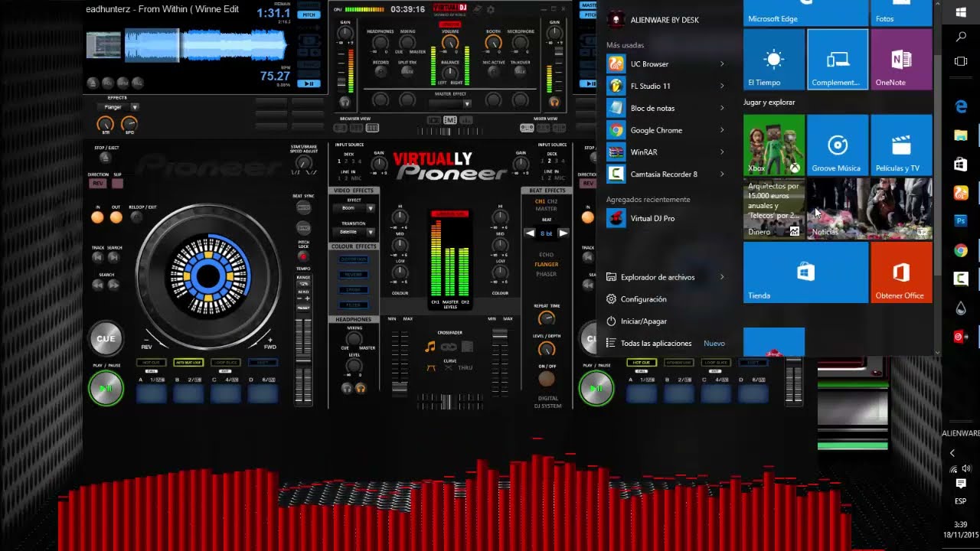Image resolution: width=980 pixels, height=551 pixels.
Task: Click the crossfader film video icon
Action: click(x=467, y=347)
